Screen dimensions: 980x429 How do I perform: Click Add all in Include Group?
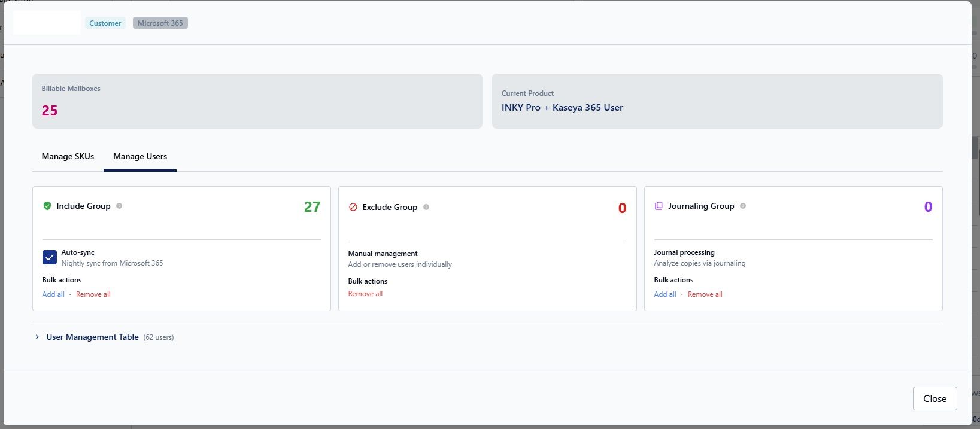53,294
